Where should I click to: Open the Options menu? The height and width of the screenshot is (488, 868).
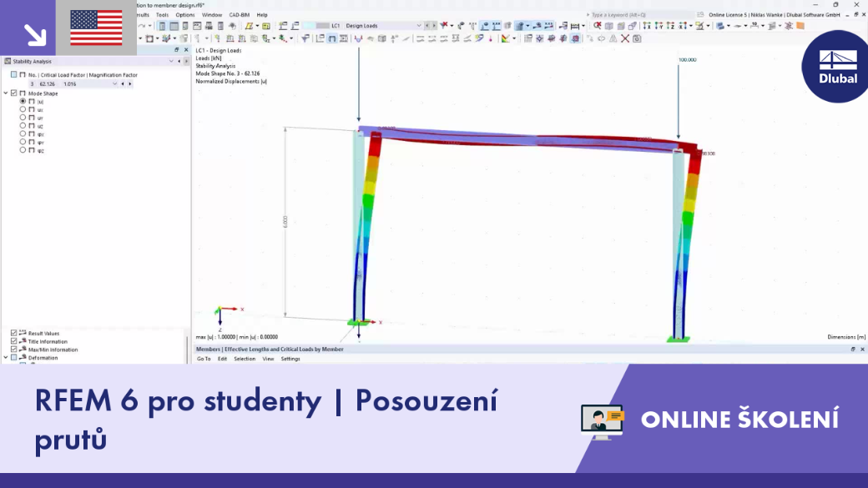point(185,15)
